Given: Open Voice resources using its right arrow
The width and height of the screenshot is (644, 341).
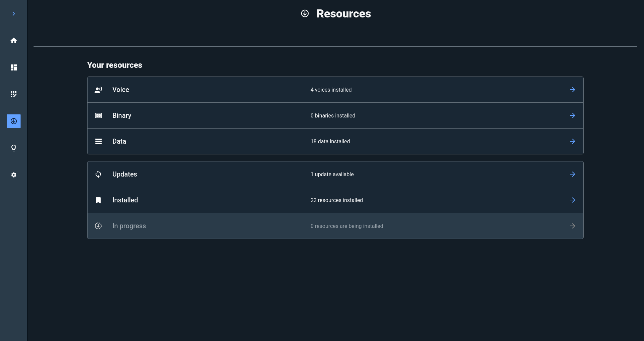Looking at the screenshot, I should [572, 90].
